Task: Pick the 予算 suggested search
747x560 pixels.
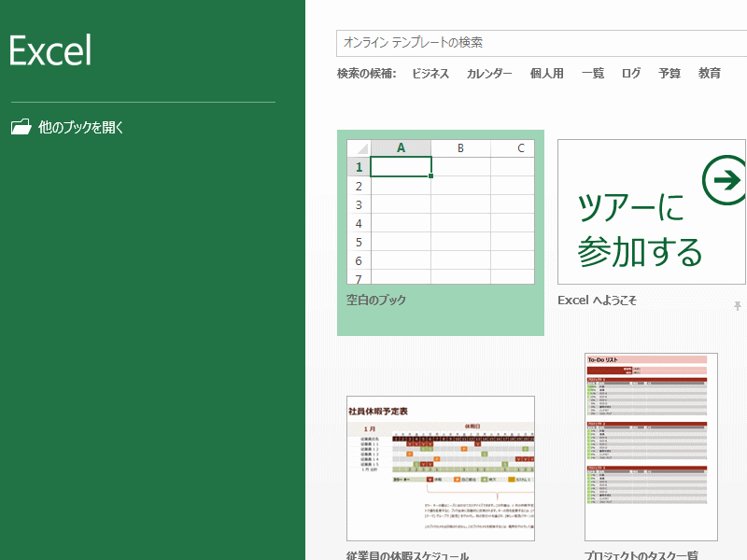Action: 669,74
